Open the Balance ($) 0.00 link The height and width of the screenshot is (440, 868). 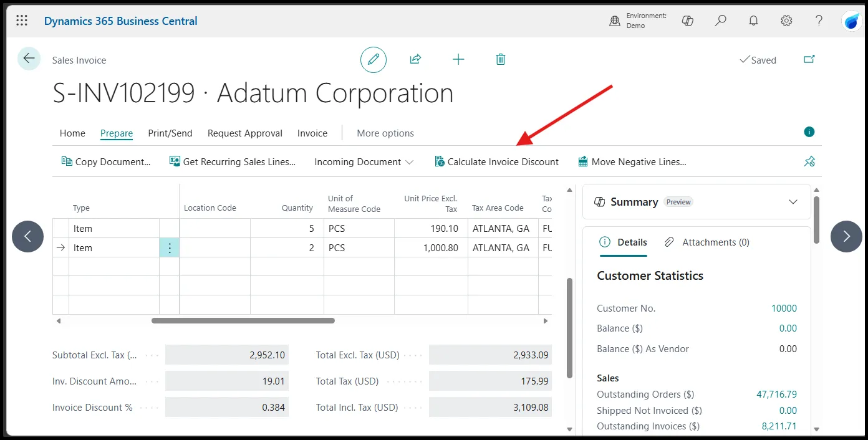[788, 328]
